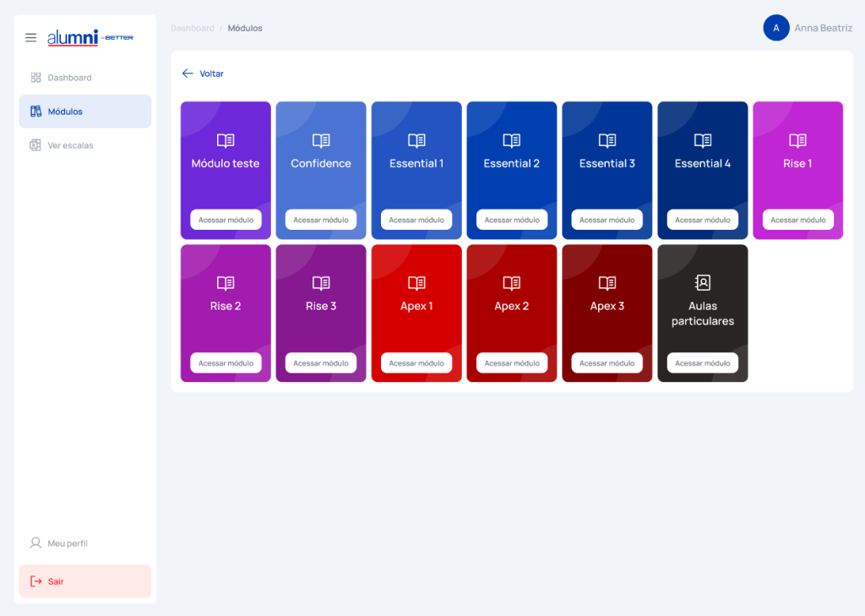Toggle the hamburger menu icon

31,38
